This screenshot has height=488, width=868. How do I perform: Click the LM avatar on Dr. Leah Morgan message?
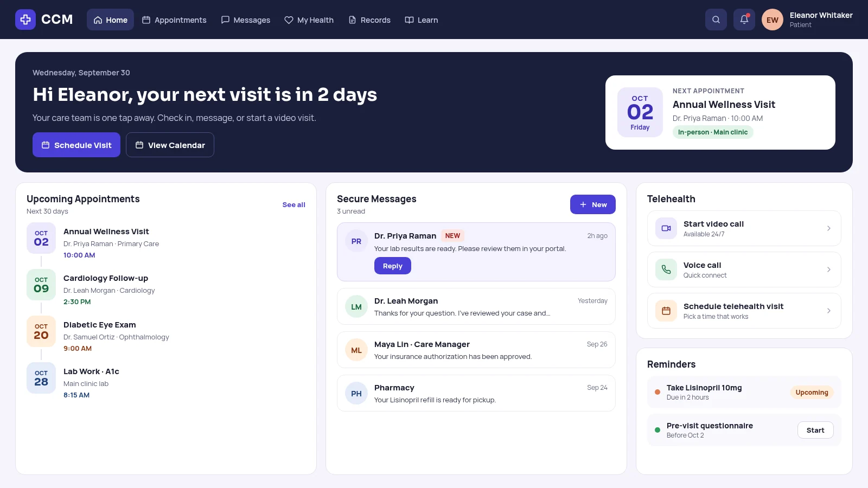(x=356, y=307)
